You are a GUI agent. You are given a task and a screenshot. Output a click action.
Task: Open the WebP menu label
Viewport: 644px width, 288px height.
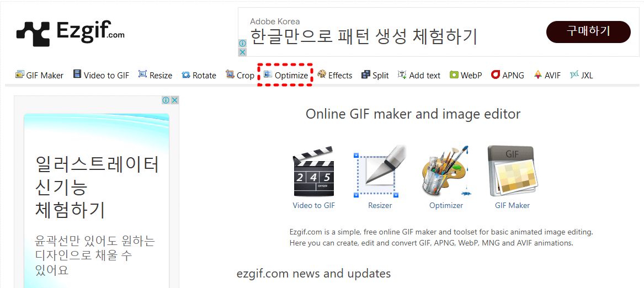tap(471, 76)
